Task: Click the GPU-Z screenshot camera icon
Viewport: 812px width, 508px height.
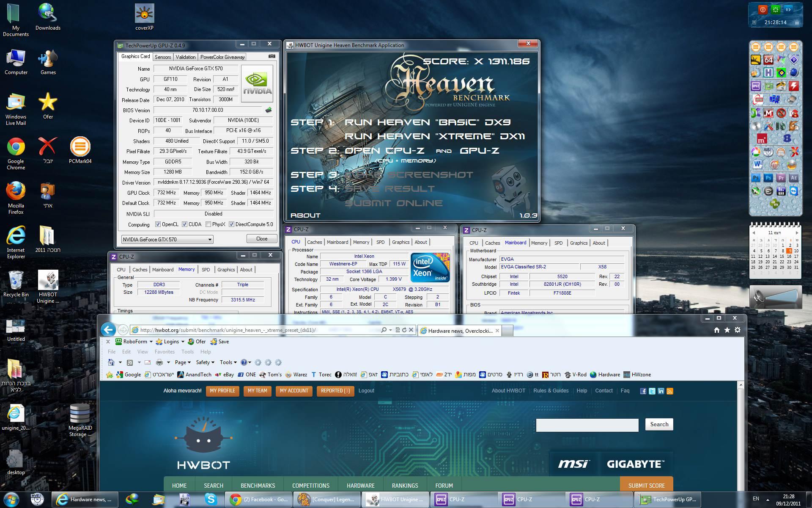Action: pyautogui.click(x=272, y=56)
